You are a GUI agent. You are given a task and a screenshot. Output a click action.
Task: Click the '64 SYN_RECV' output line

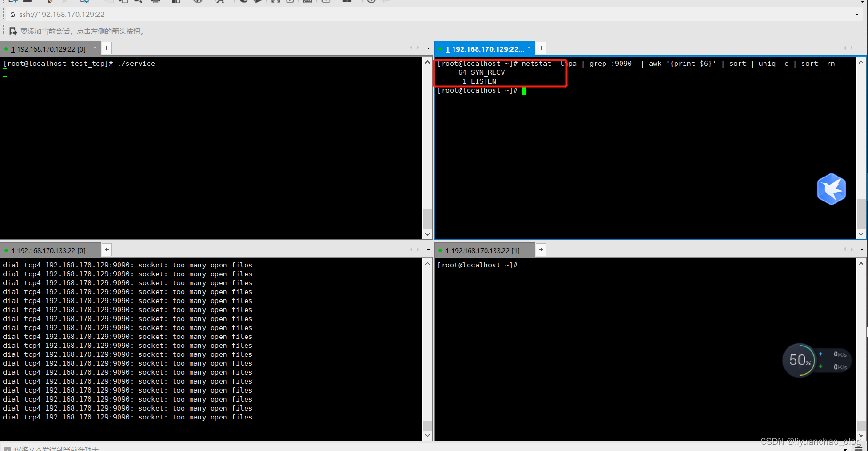point(481,72)
